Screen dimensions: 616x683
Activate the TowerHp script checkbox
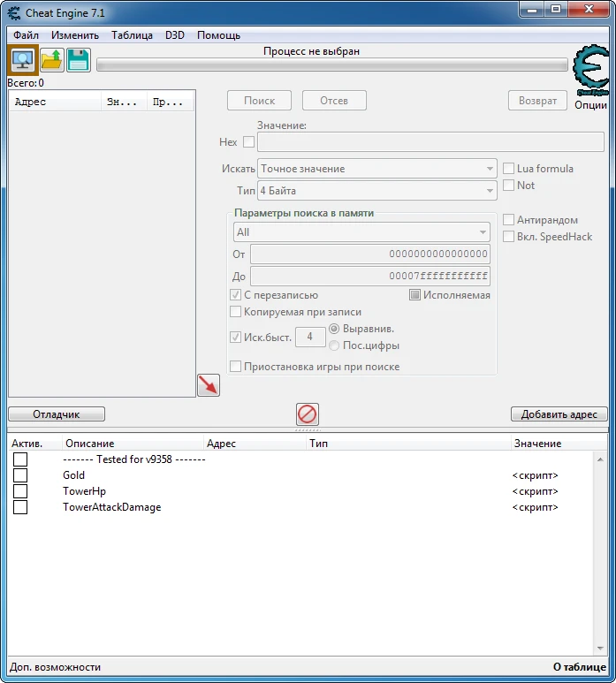(20, 491)
